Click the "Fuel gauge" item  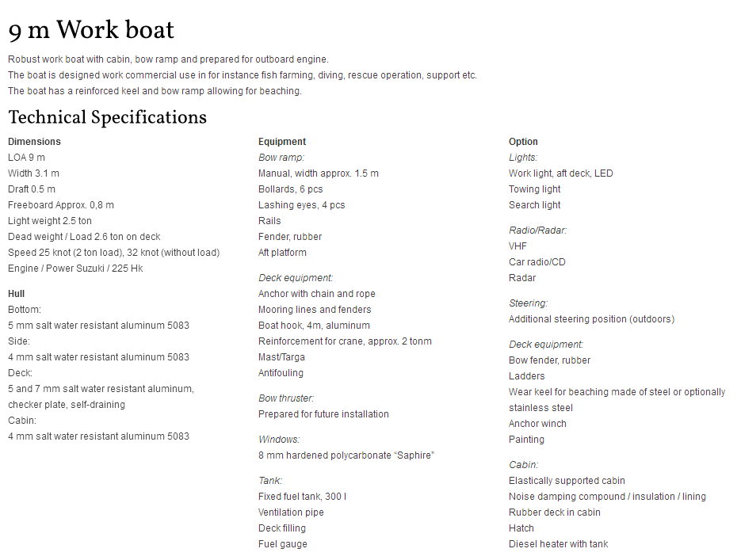coord(283,544)
